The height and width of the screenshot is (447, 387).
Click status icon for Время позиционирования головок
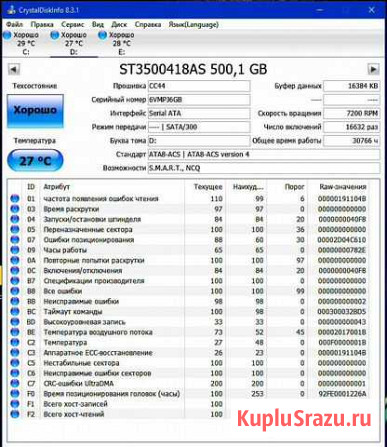[15, 394]
